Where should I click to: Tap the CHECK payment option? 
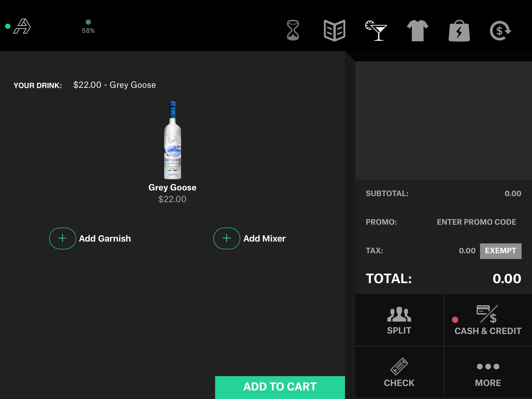(399, 372)
